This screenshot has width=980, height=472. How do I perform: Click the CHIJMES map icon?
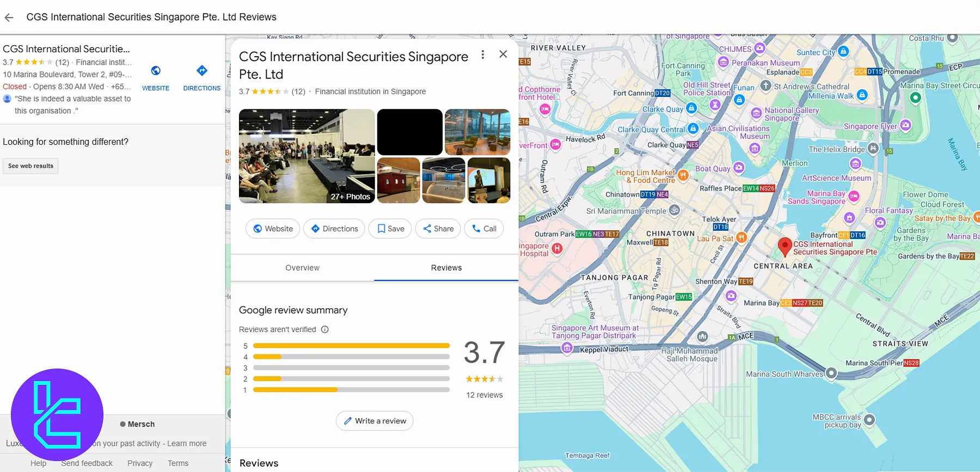tap(759, 48)
